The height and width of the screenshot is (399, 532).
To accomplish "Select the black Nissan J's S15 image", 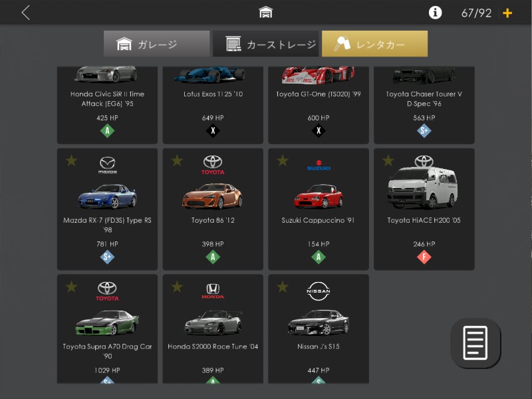I will click(319, 323).
